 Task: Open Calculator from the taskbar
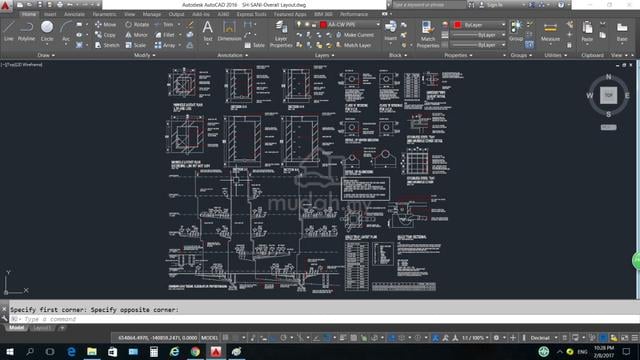(x=154, y=351)
